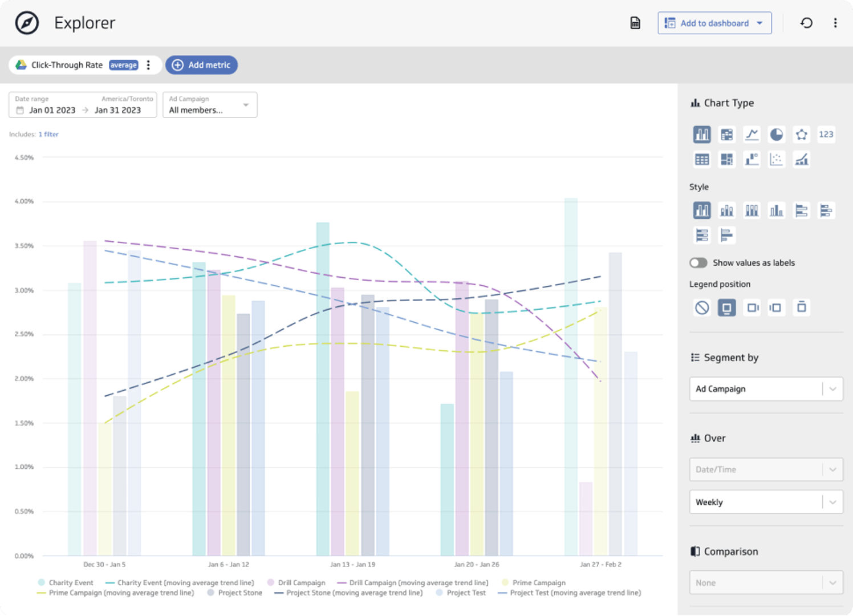Click Project Test moving average legend entry
This screenshot has width=853, height=616.
click(x=569, y=593)
